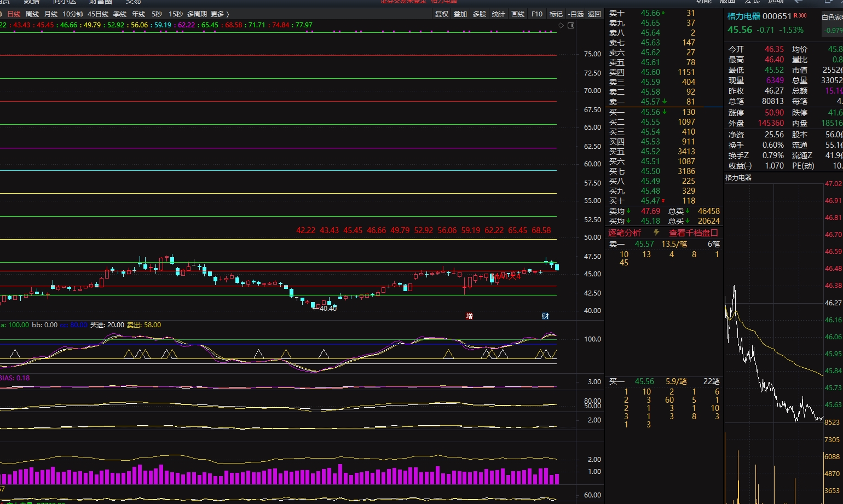Click the 40.40 low price label on chart
The image size is (843, 504).
click(328, 309)
